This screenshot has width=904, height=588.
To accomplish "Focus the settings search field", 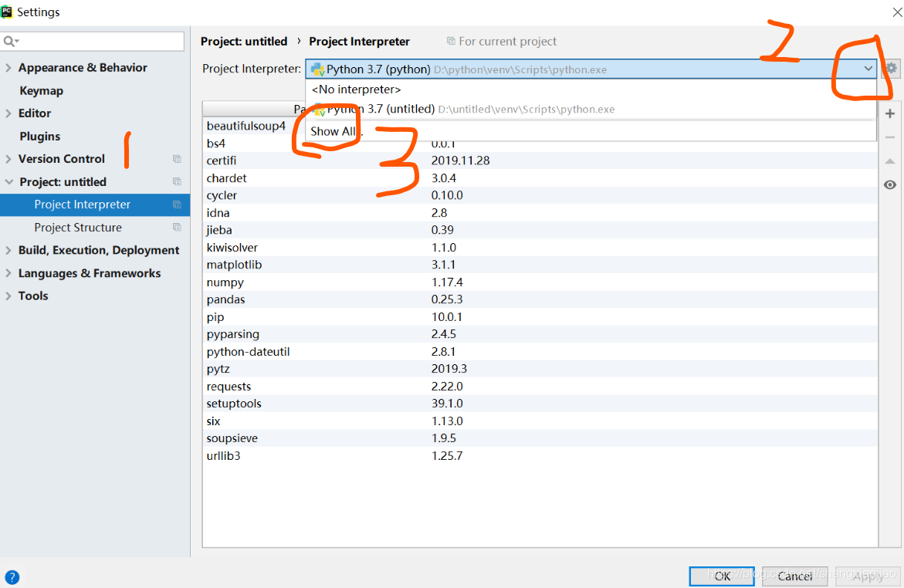I will 92,41.
